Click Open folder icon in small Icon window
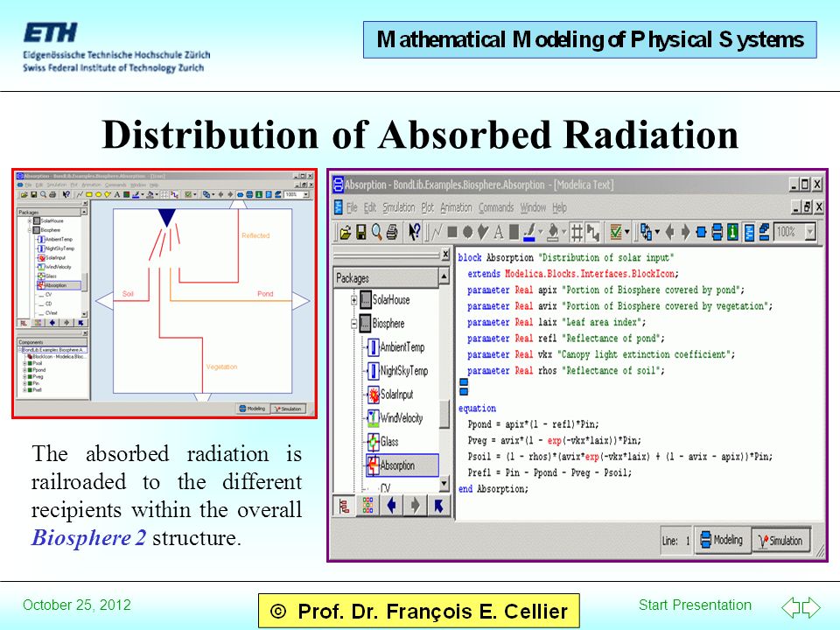Image resolution: width=840 pixels, height=630 pixels. pos(24,194)
